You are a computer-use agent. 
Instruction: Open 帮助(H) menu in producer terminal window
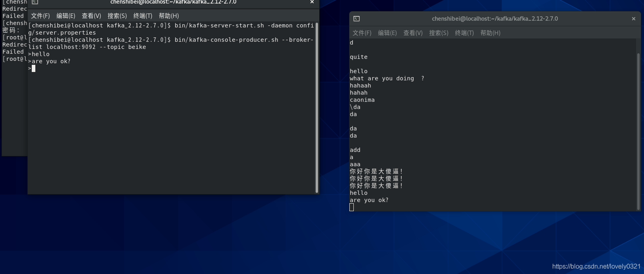(169, 16)
